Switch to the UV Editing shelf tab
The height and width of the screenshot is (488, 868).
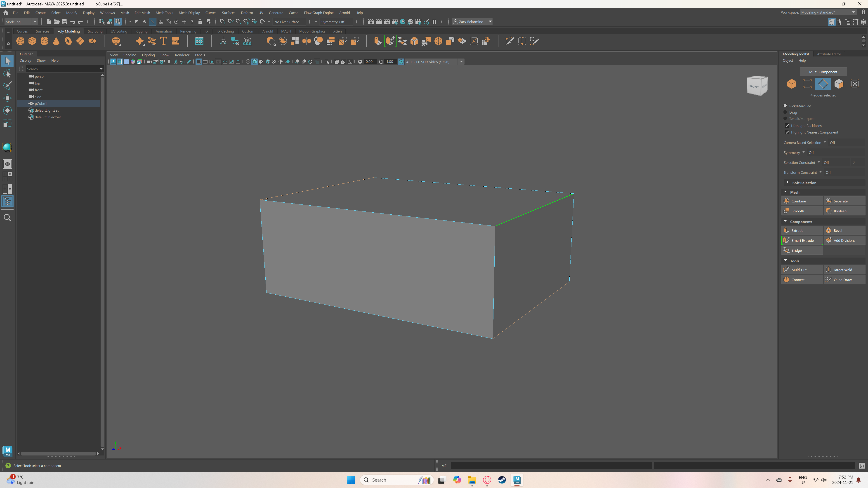click(x=119, y=31)
